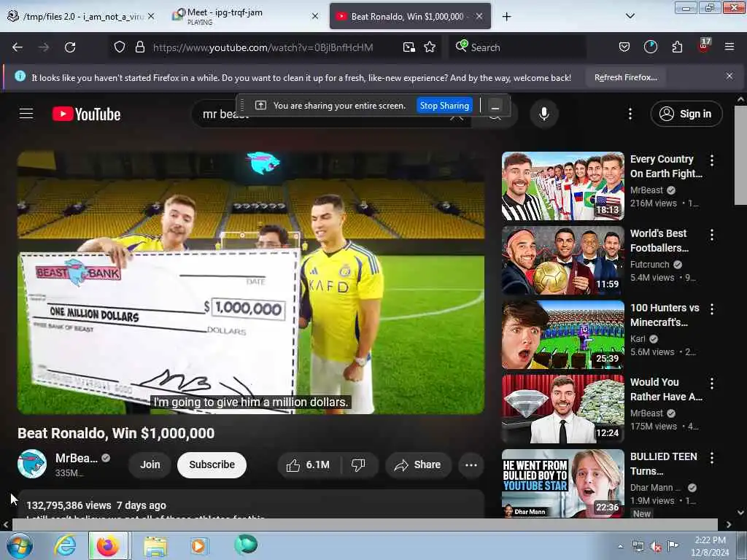
Task: Click the horizontal scrollbar at page bottom
Action: (x=365, y=524)
